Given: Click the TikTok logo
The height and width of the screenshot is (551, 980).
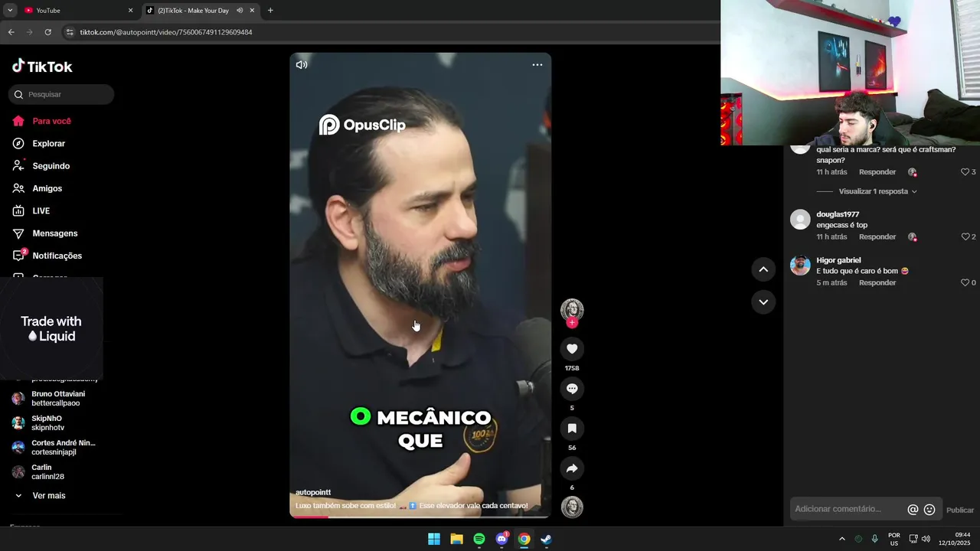Looking at the screenshot, I should (42, 67).
